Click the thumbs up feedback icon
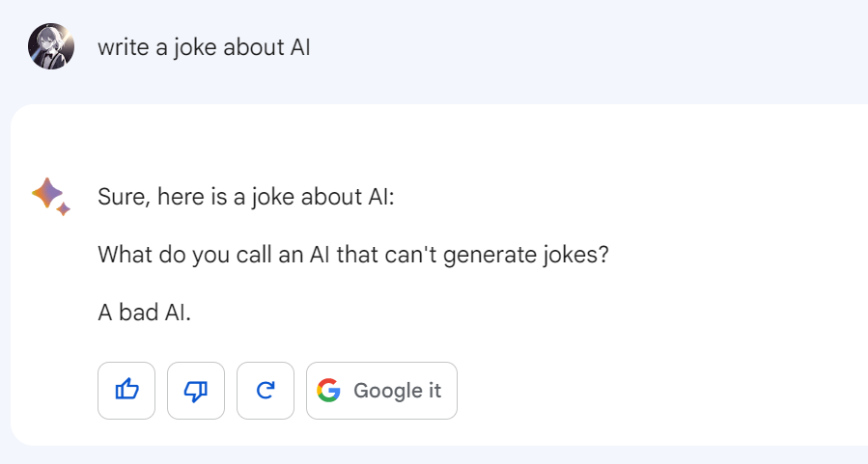 tap(126, 391)
